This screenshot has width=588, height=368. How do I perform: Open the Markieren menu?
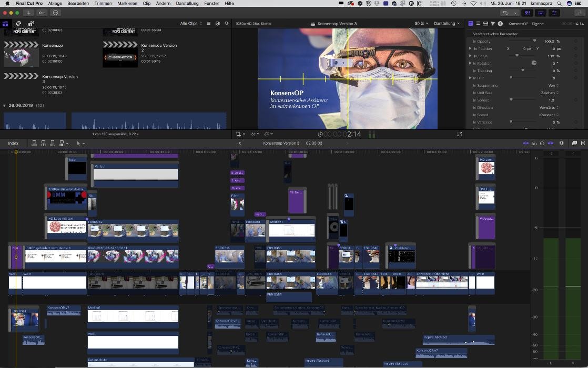point(127,3)
